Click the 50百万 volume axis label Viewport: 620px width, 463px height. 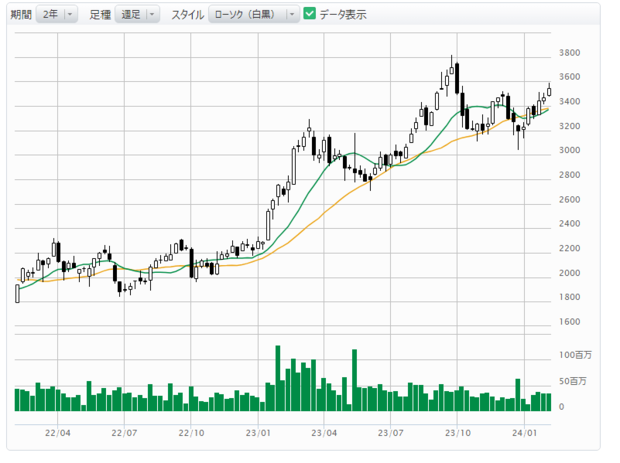click(572, 381)
